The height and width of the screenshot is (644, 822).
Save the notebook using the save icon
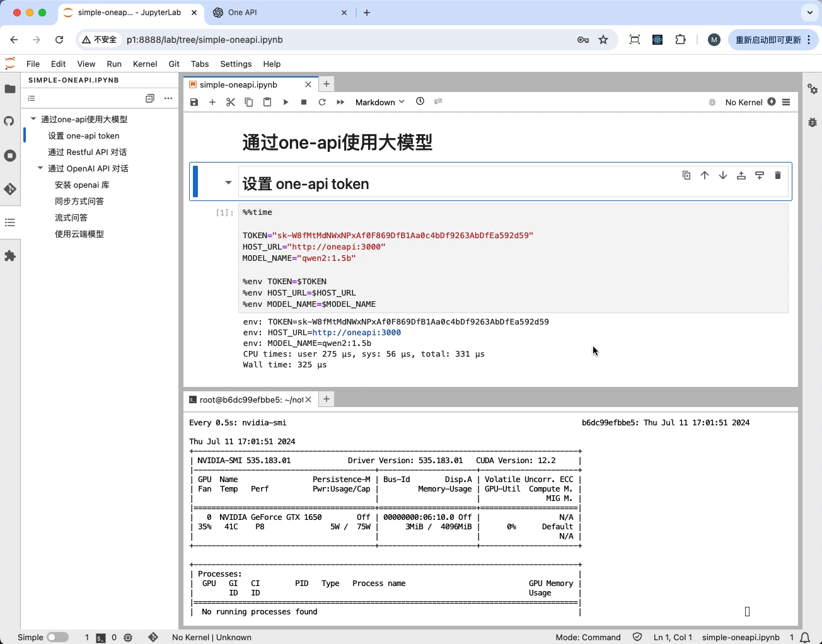[x=194, y=101]
